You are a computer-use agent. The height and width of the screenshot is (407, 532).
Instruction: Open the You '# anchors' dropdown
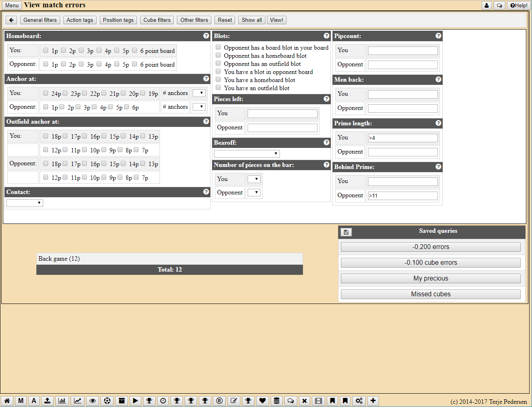pos(199,93)
